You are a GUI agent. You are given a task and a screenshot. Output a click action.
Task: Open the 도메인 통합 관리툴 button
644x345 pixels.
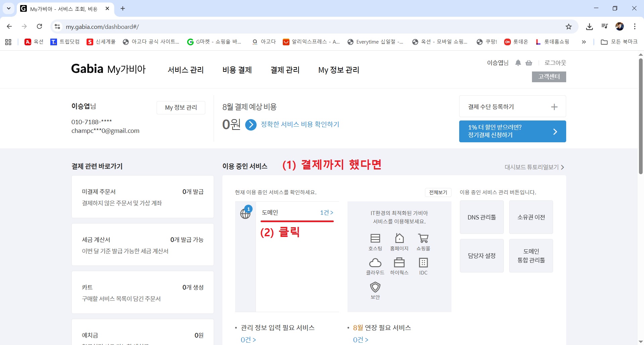[531, 256]
